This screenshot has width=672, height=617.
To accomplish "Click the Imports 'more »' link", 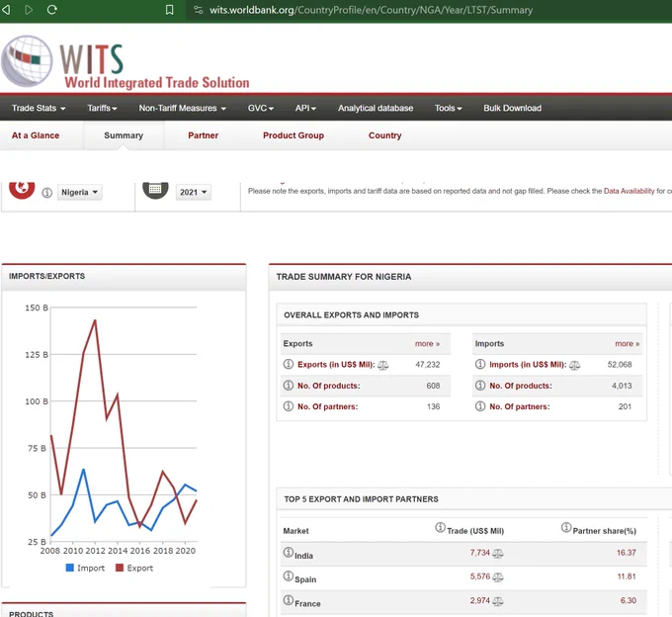I will tap(628, 344).
